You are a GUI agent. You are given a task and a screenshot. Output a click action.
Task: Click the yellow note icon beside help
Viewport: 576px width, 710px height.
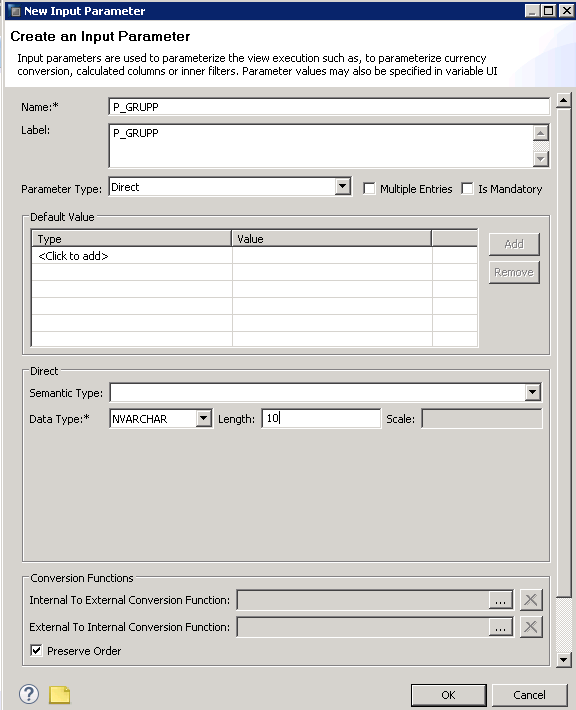pyautogui.click(x=59, y=695)
